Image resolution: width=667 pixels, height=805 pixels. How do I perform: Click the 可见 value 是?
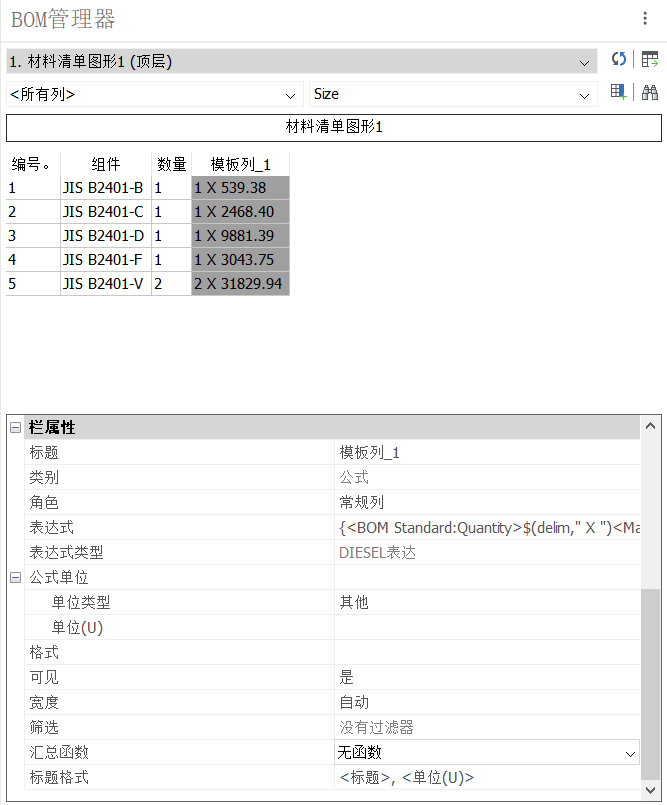487,678
